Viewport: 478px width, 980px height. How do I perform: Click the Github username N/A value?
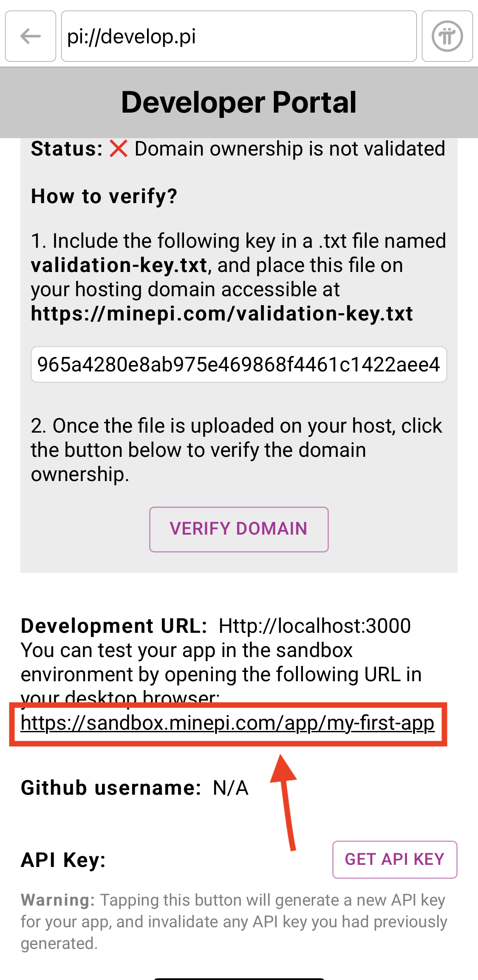click(231, 788)
